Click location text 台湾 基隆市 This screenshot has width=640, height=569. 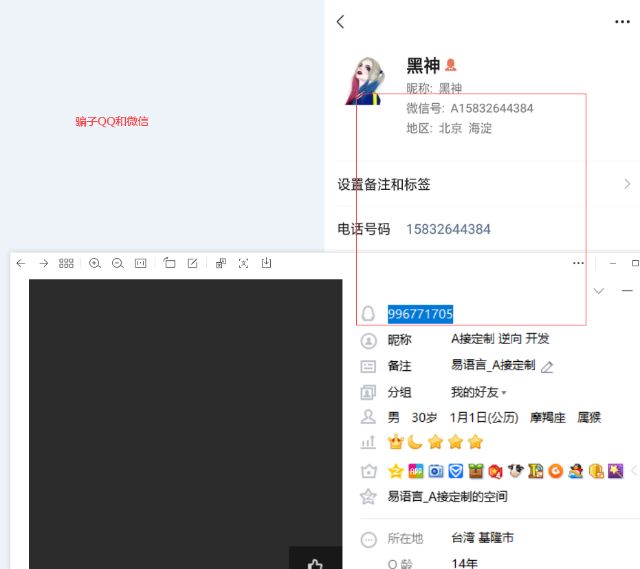pyautogui.click(x=482, y=538)
